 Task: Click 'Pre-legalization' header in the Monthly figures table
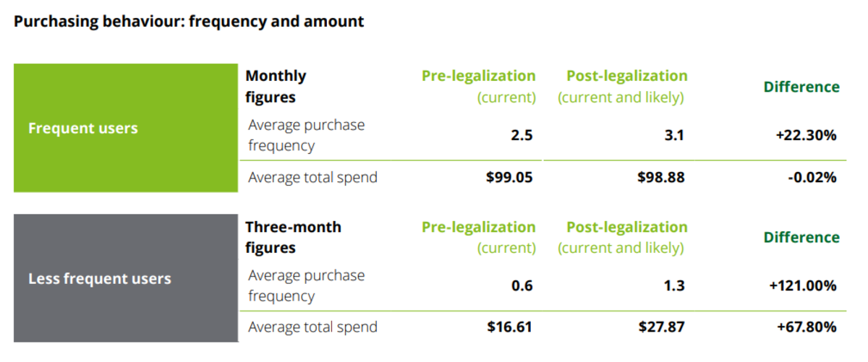click(x=479, y=76)
